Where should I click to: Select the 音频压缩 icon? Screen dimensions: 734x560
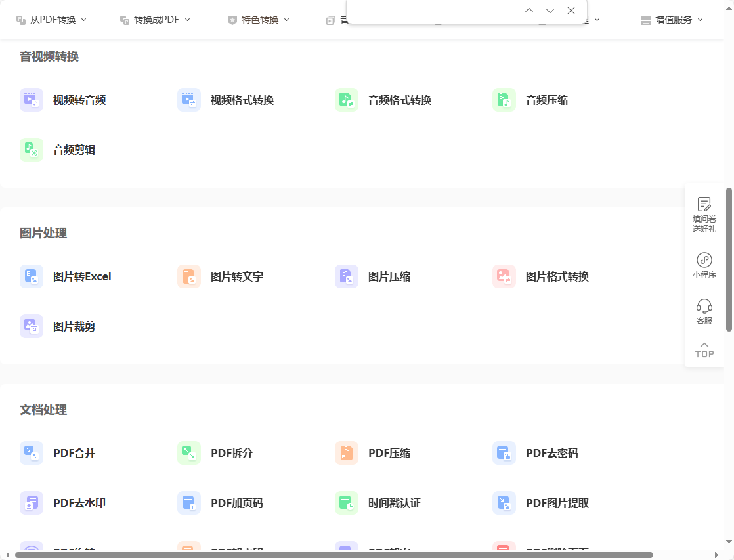pyautogui.click(x=504, y=100)
